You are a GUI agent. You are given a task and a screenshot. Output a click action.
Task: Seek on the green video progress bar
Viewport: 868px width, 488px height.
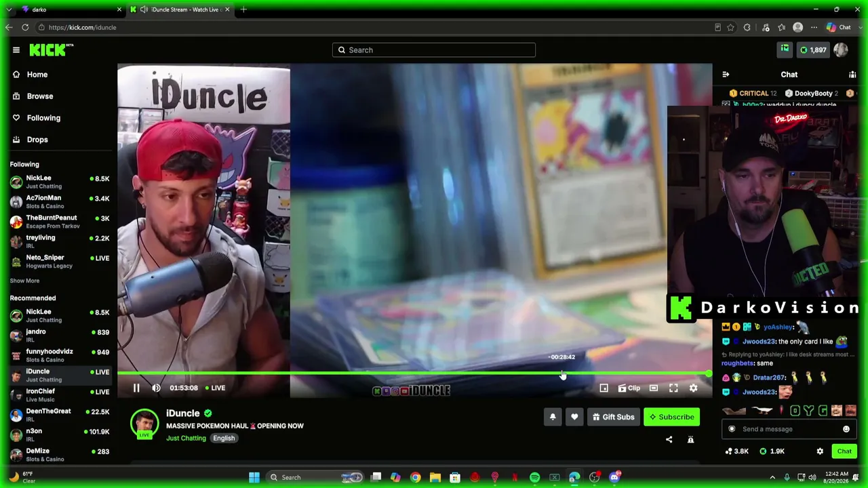pos(414,373)
